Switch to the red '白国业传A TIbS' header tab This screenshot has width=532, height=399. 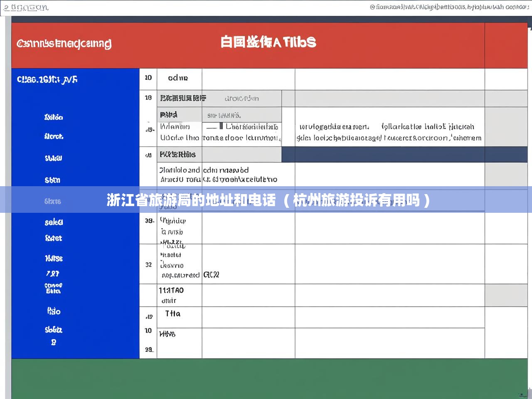(x=268, y=42)
